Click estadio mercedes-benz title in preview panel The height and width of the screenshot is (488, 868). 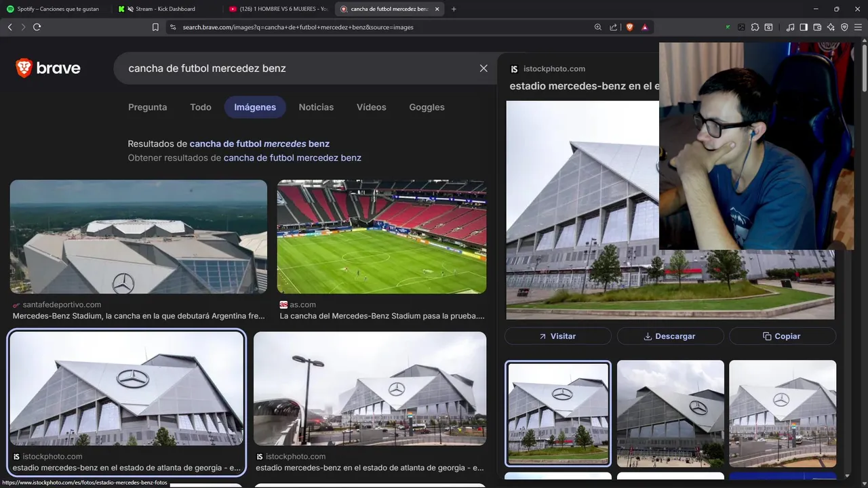tap(584, 86)
